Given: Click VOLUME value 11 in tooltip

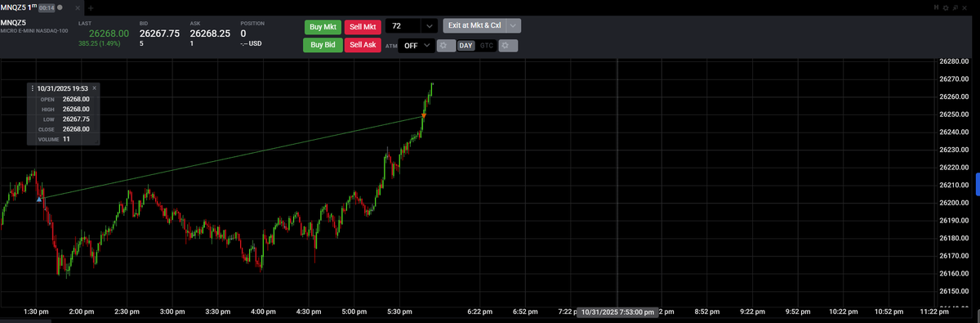Looking at the screenshot, I should (66, 139).
